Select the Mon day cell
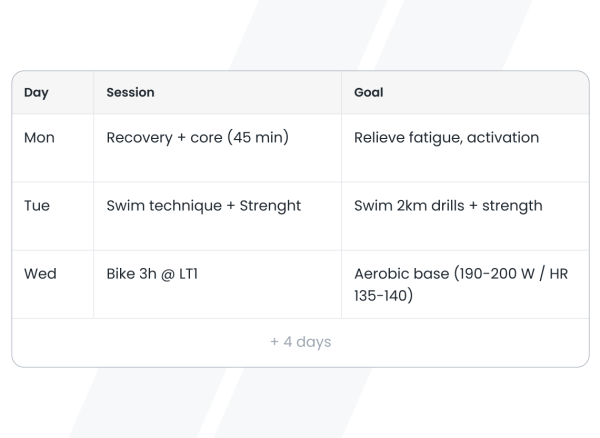The height and width of the screenshot is (438, 600). click(x=38, y=138)
